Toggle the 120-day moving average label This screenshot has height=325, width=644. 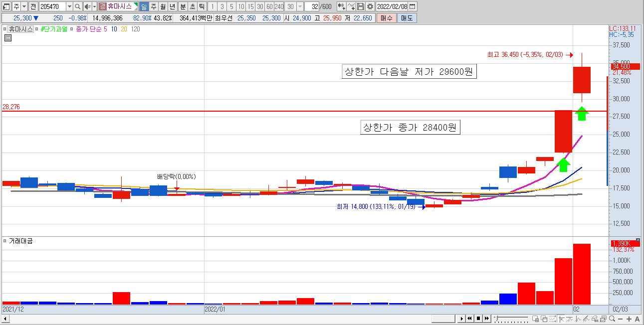[x=135, y=29]
